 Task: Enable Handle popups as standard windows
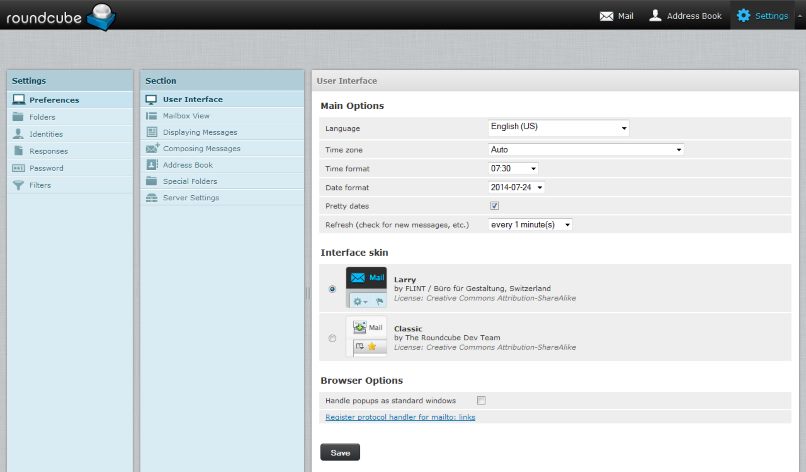[x=481, y=400]
